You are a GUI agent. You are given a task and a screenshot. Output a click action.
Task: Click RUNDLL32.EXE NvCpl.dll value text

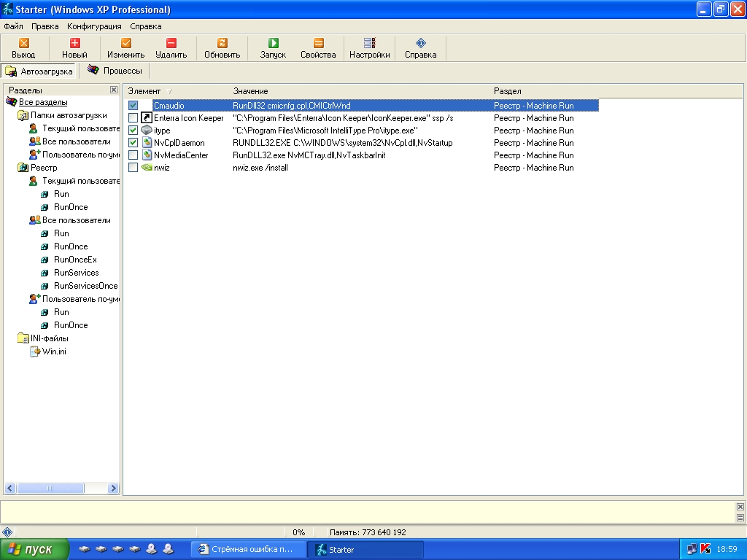tap(343, 143)
